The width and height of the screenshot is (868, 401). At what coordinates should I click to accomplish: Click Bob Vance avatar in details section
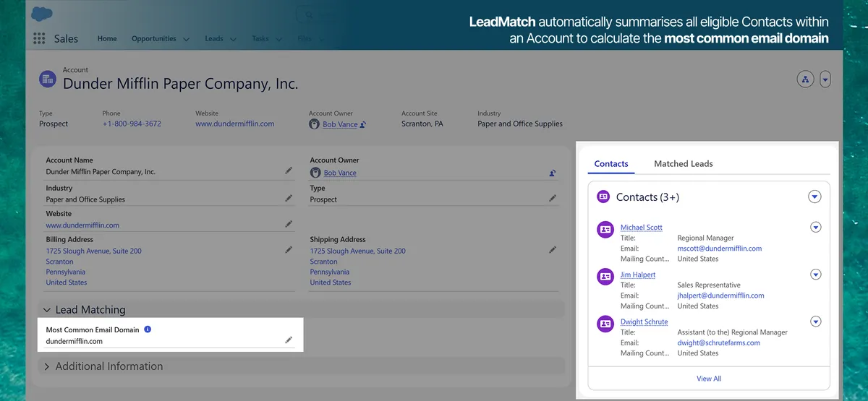coord(316,173)
